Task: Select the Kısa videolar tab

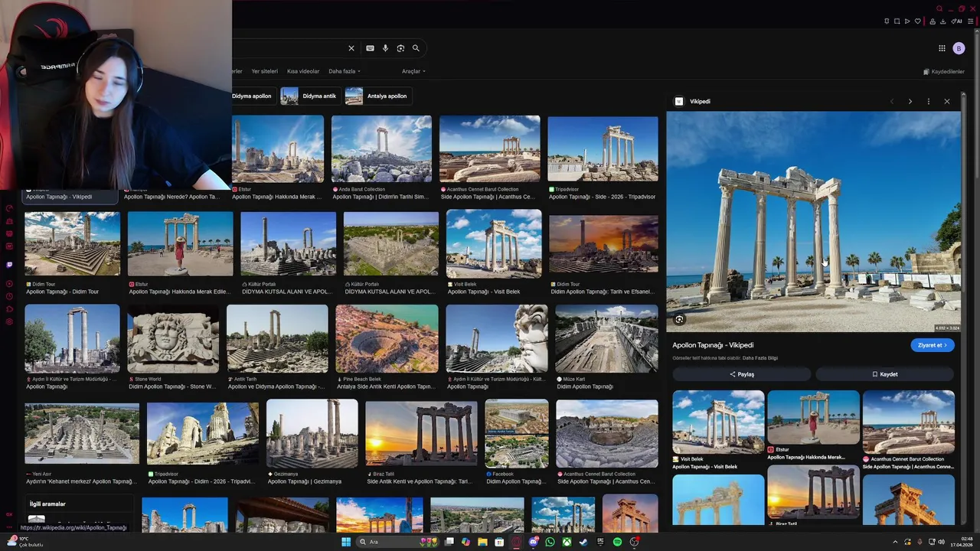Action: tap(303, 71)
